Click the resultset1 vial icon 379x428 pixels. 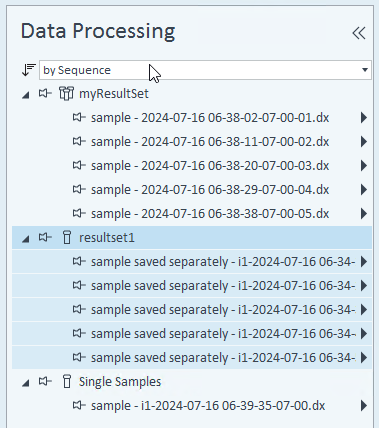coord(67,237)
